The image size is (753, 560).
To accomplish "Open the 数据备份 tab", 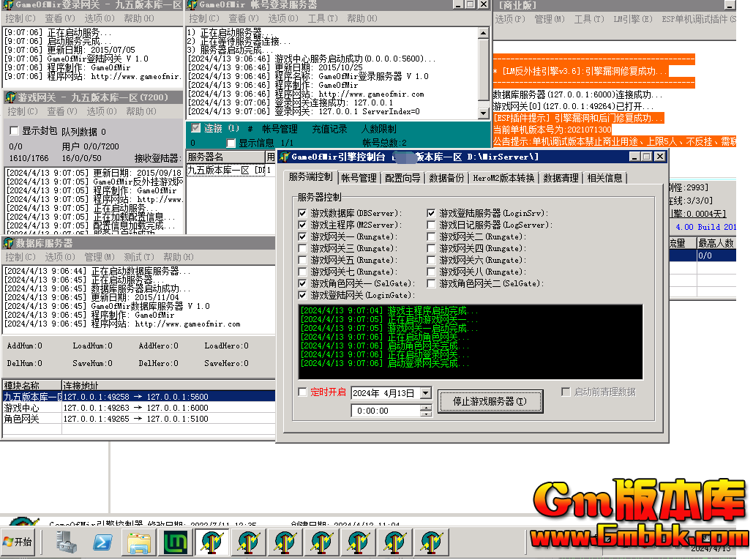I will click(x=446, y=178).
